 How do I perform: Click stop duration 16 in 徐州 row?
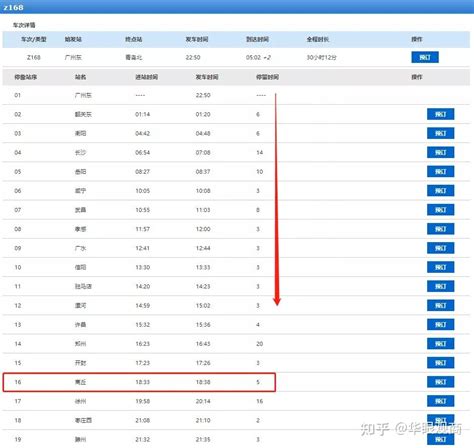(x=260, y=401)
